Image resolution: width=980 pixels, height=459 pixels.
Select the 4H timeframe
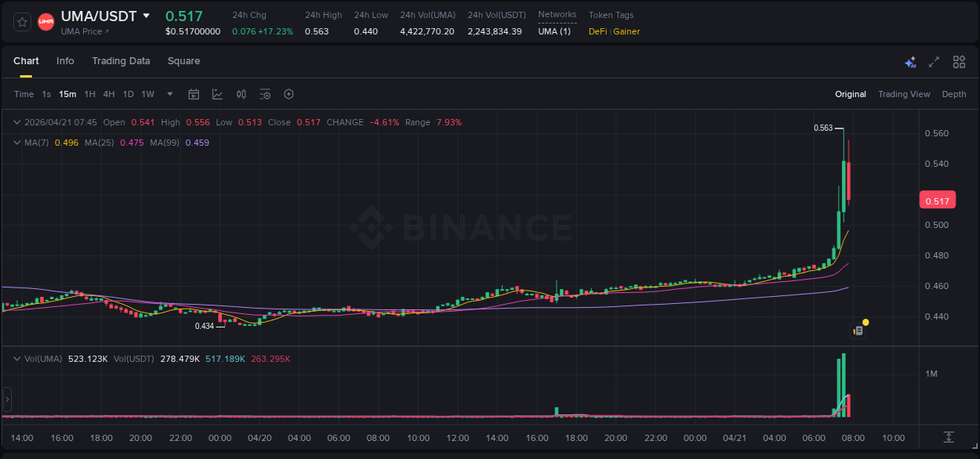click(x=108, y=94)
